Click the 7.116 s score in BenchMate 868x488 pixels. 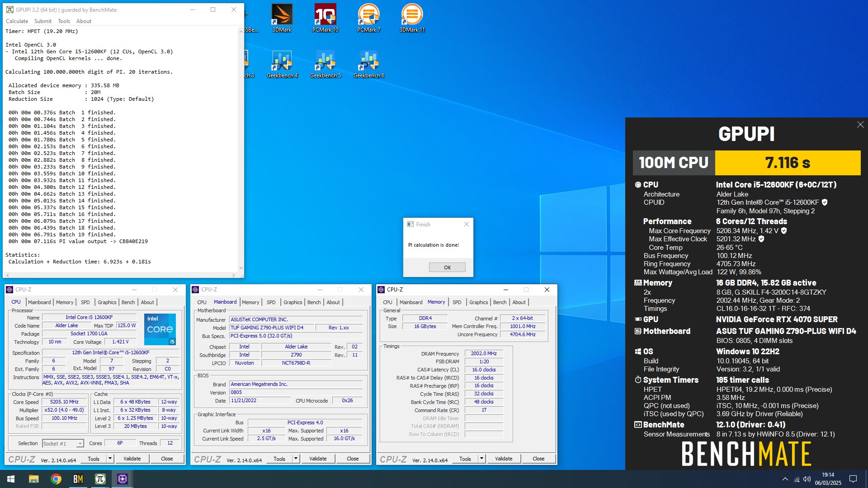coord(788,163)
